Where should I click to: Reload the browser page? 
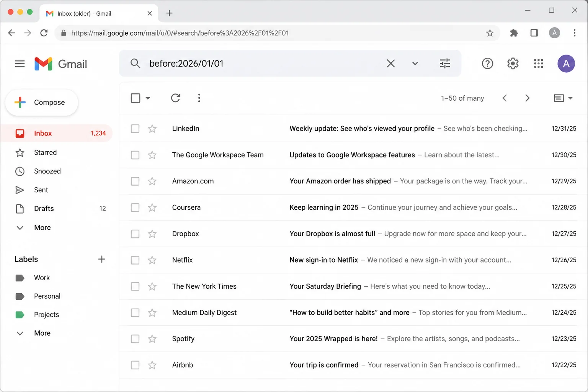pyautogui.click(x=44, y=33)
